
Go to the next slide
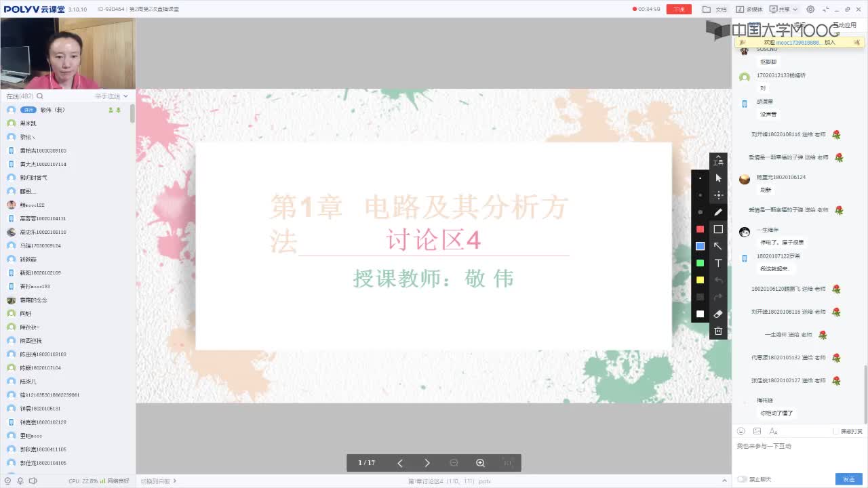pyautogui.click(x=427, y=463)
